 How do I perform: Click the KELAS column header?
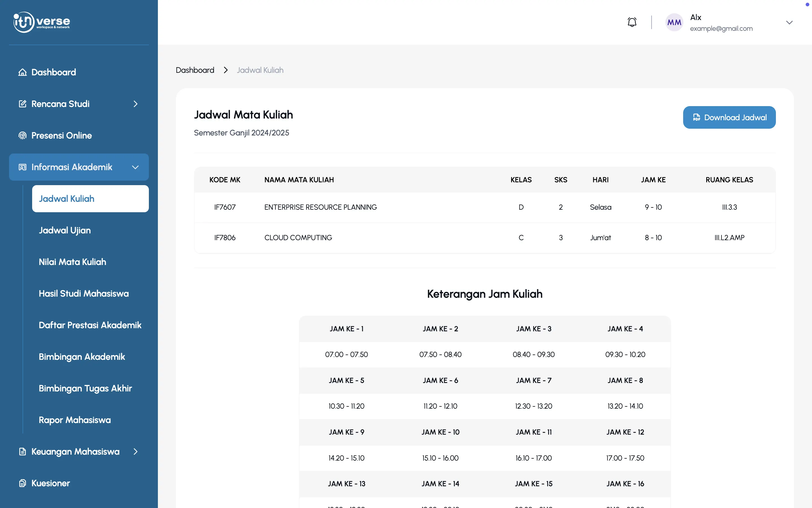[x=521, y=180]
